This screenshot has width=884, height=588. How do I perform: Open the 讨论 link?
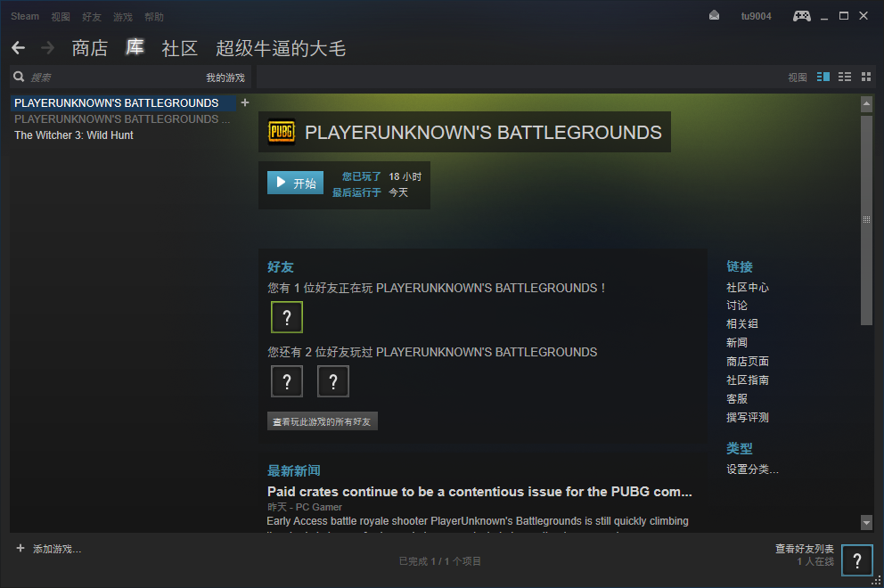737,305
